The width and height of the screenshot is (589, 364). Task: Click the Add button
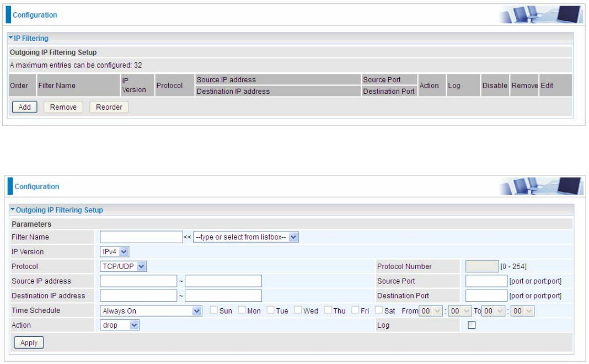[x=24, y=107]
